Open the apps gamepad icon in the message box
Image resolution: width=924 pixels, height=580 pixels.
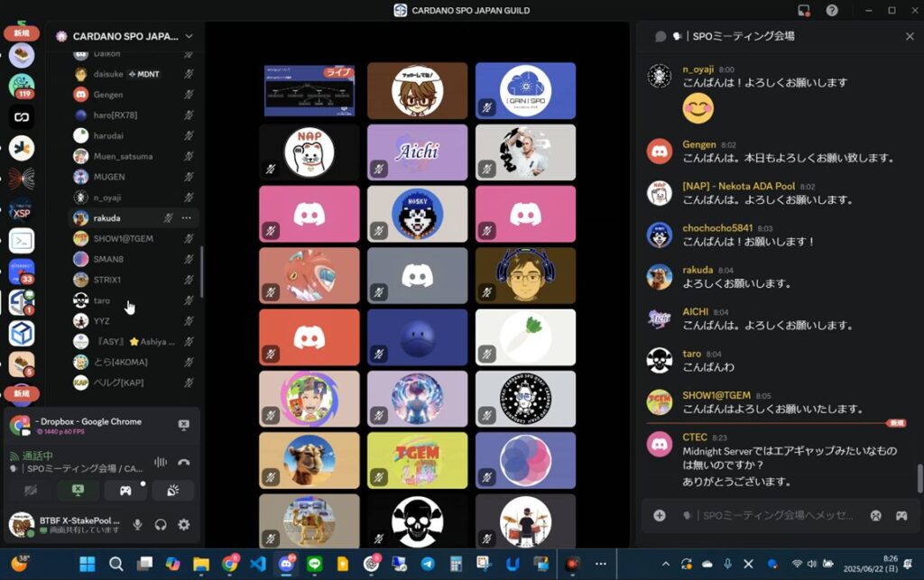tap(901, 516)
